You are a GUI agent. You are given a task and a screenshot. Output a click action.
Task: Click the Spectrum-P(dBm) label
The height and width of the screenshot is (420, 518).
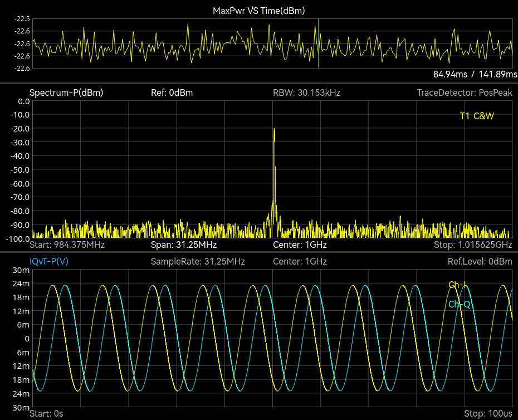click(66, 92)
